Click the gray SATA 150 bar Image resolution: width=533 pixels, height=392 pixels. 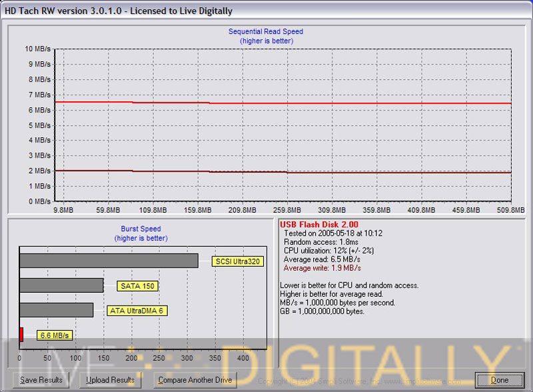click(61, 286)
